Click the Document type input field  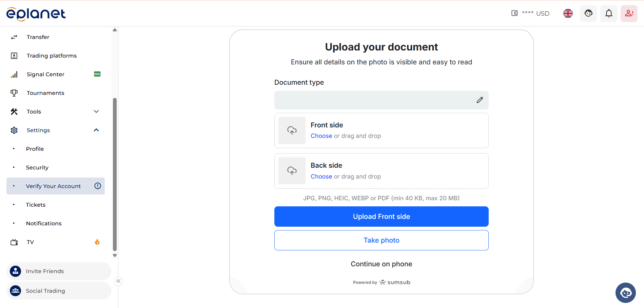pos(373,100)
